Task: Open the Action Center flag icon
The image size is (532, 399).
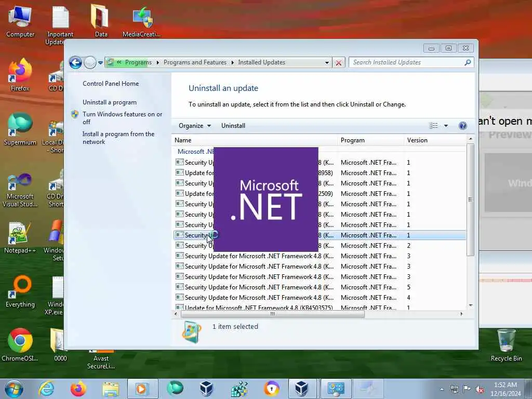Action: point(467,389)
